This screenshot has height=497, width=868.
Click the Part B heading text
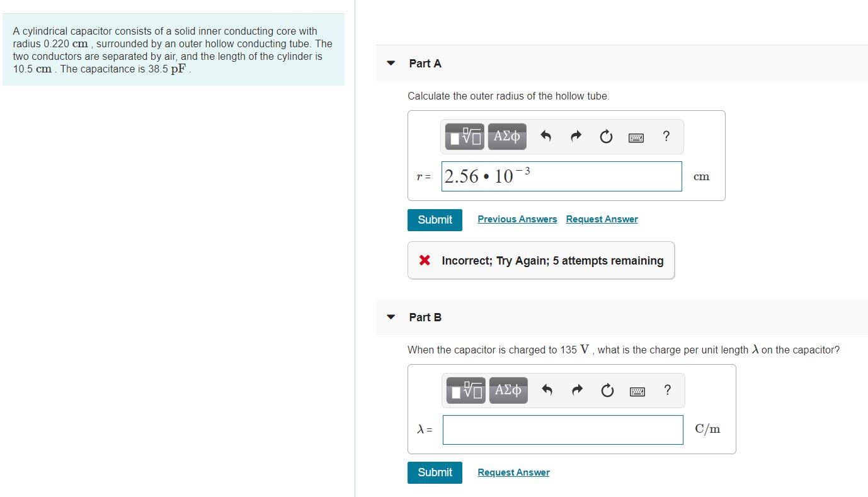click(425, 317)
